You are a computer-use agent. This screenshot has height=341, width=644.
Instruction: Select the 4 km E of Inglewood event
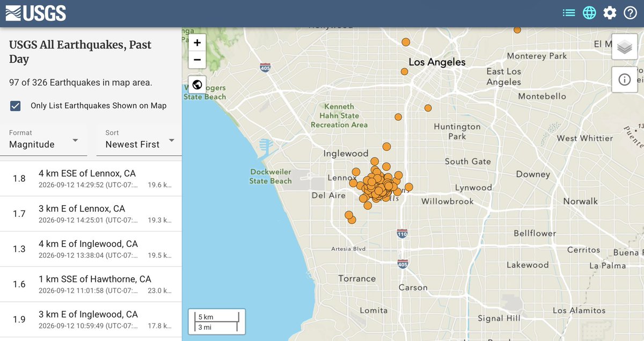[91, 249]
